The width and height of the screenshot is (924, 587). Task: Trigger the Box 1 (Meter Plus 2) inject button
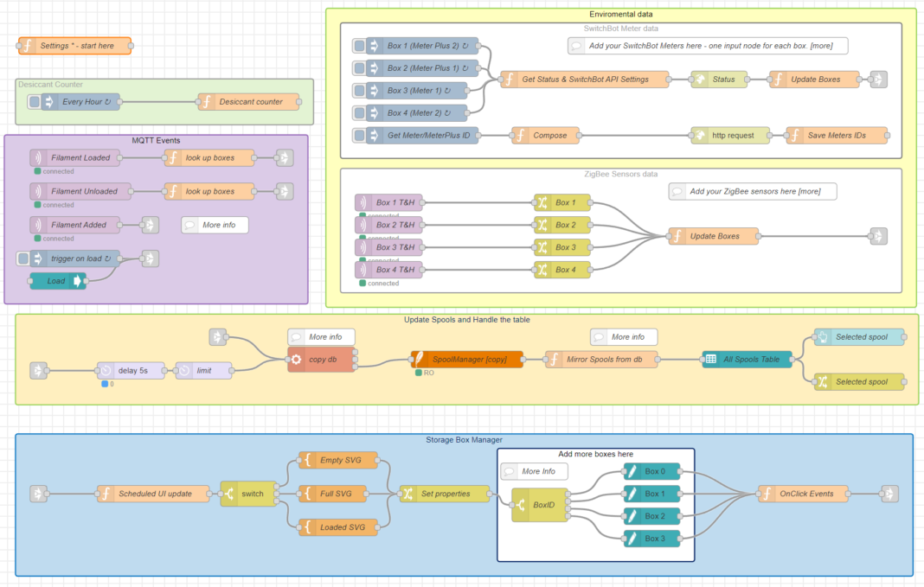click(x=358, y=46)
